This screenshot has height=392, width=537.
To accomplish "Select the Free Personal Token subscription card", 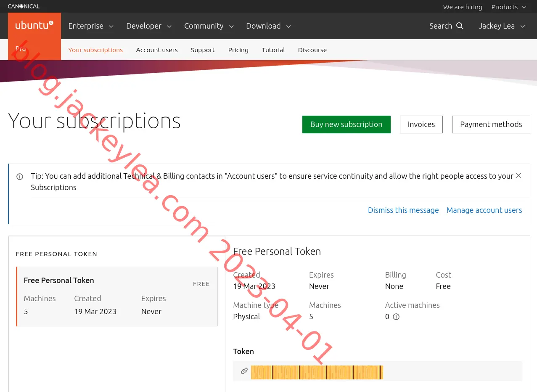I will pos(117,297).
